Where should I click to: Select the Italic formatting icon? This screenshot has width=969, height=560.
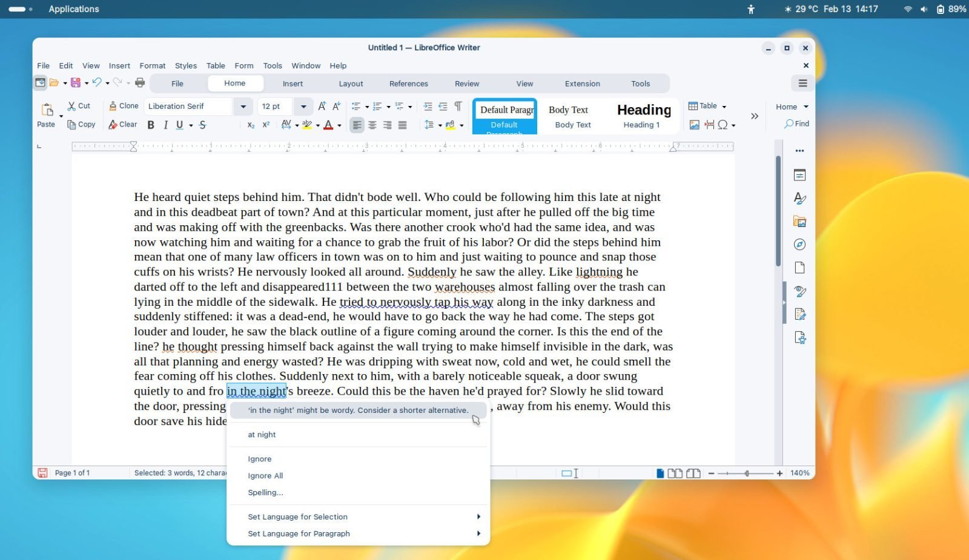(165, 125)
